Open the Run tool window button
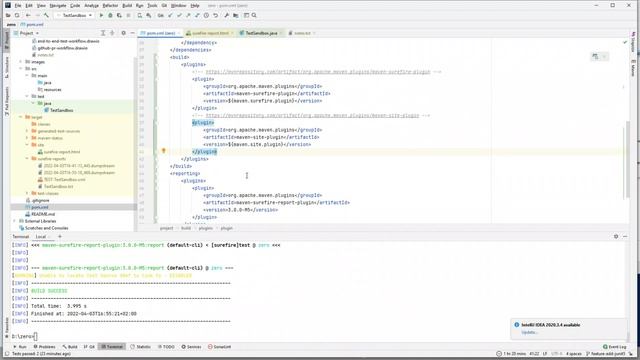 (20, 347)
